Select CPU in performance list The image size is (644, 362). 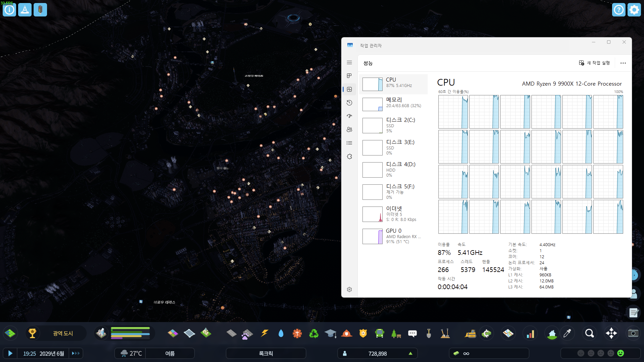393,84
